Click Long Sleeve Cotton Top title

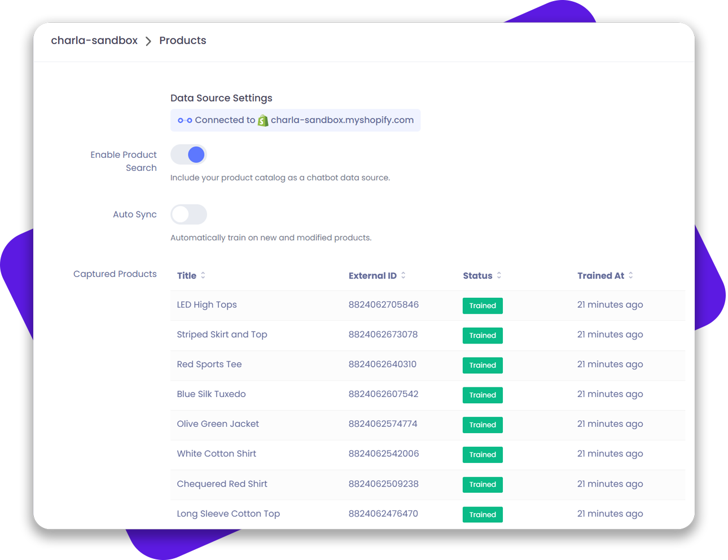pos(229,514)
